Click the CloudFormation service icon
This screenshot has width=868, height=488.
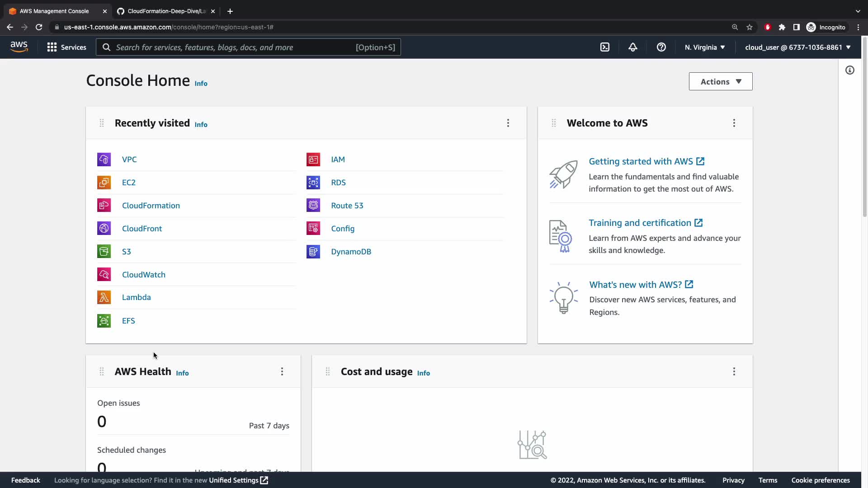tap(104, 206)
